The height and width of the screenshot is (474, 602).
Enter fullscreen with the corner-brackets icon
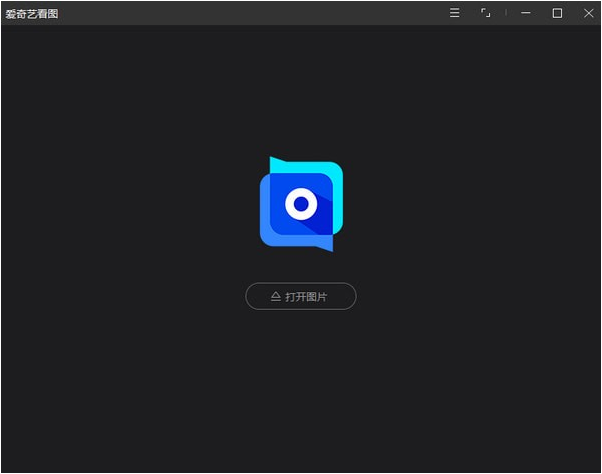(485, 13)
